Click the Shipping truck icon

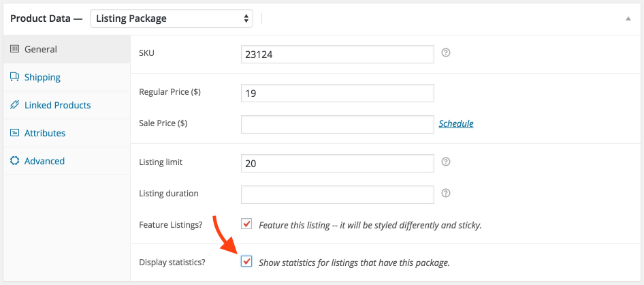(x=15, y=77)
